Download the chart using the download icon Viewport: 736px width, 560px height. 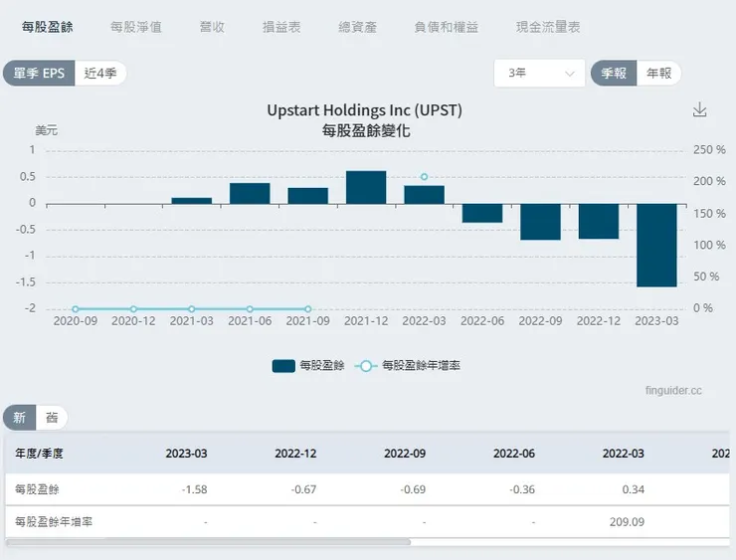point(699,109)
